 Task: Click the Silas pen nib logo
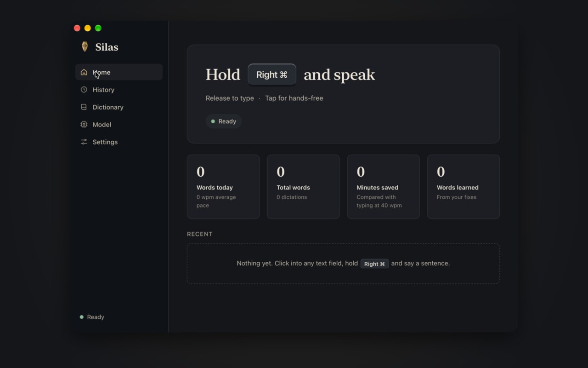coord(85,46)
